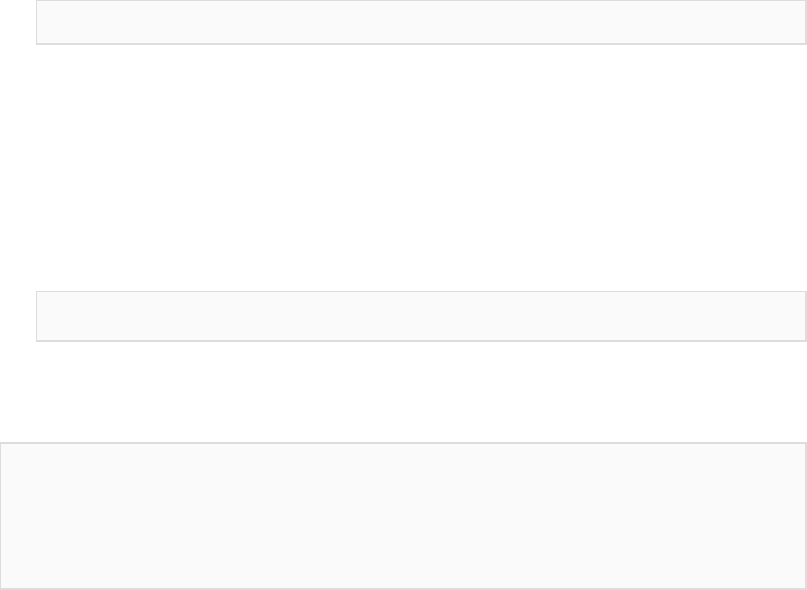807x590 pixels.
Task: Select the center of the top box
Action: [x=421, y=22]
